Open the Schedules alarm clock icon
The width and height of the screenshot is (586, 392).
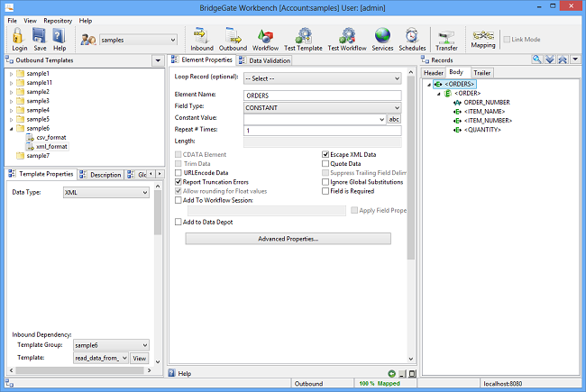tap(412, 36)
